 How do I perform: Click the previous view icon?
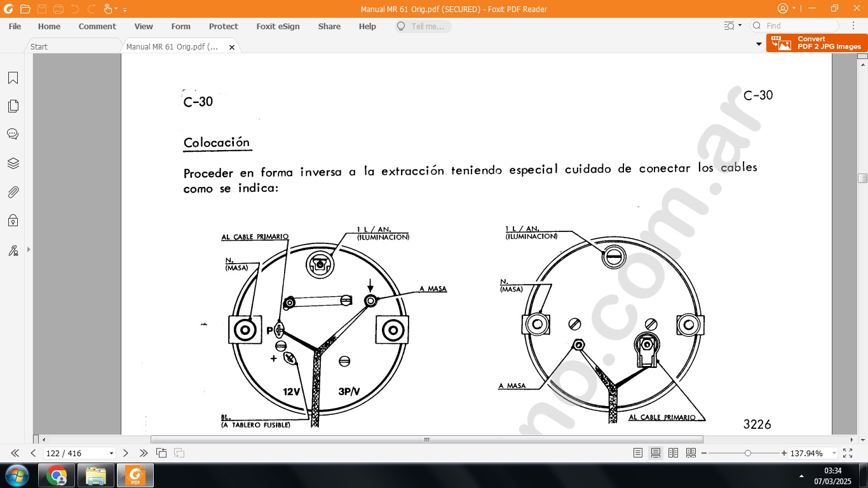(x=161, y=453)
